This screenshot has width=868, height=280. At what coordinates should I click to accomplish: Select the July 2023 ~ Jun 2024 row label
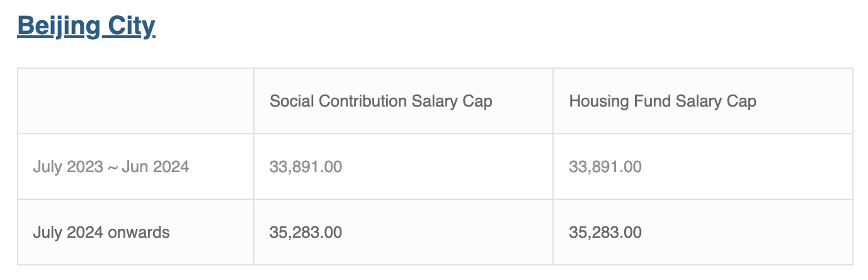[111, 167]
